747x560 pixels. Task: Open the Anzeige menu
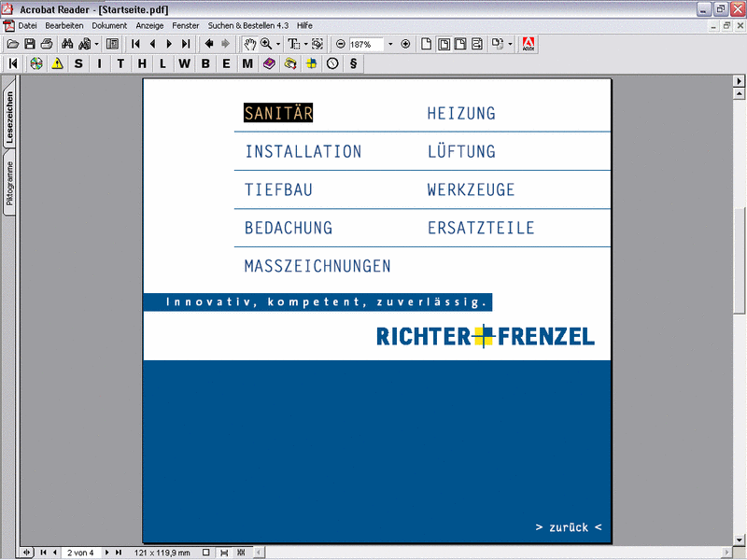pyautogui.click(x=149, y=26)
